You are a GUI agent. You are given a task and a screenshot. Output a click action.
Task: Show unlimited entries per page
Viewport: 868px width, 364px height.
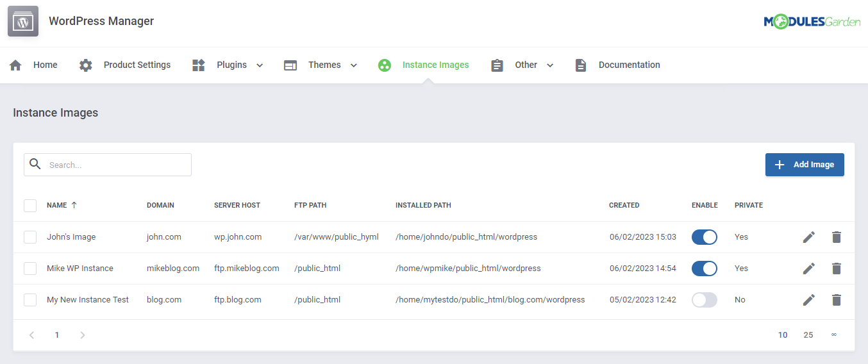click(834, 335)
